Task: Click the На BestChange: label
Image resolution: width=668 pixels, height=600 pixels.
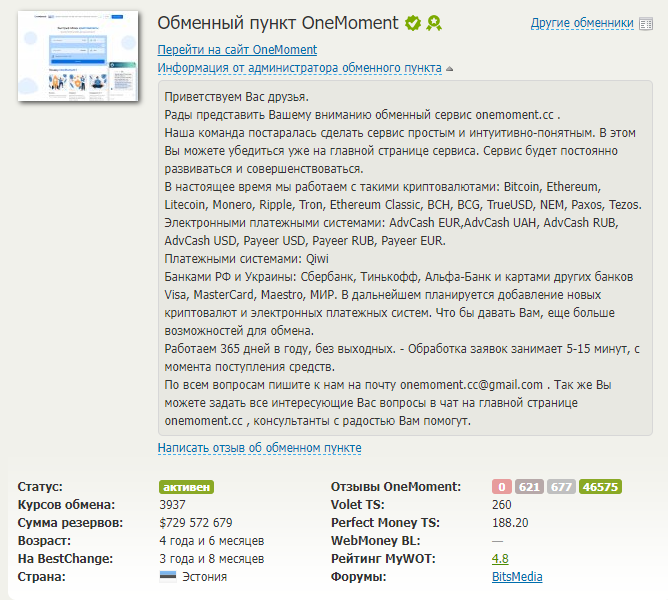Action: [65, 559]
